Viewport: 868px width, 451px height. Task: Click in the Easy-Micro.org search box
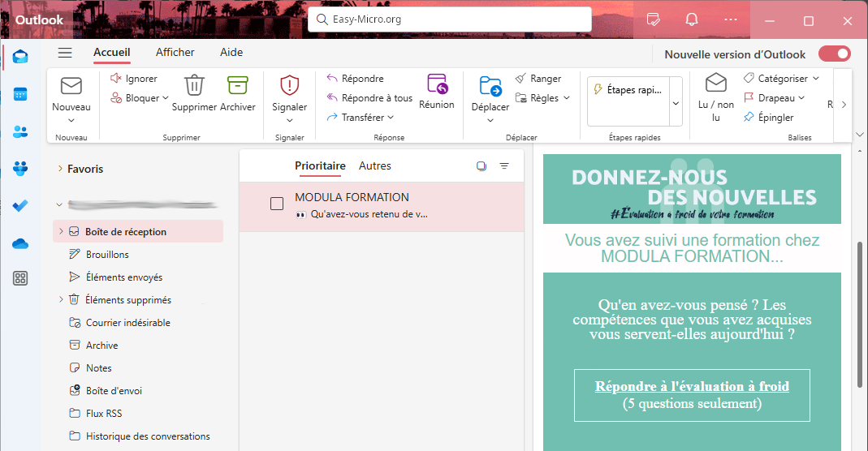pos(450,19)
